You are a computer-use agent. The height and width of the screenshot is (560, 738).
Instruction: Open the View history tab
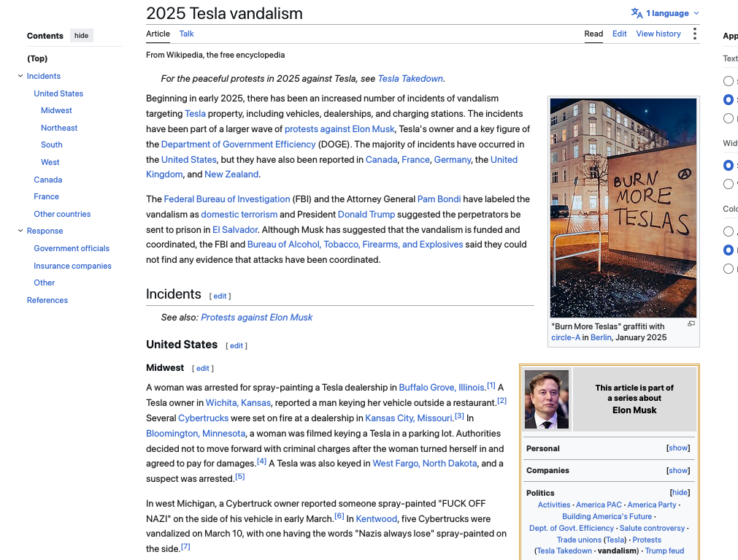pos(658,34)
